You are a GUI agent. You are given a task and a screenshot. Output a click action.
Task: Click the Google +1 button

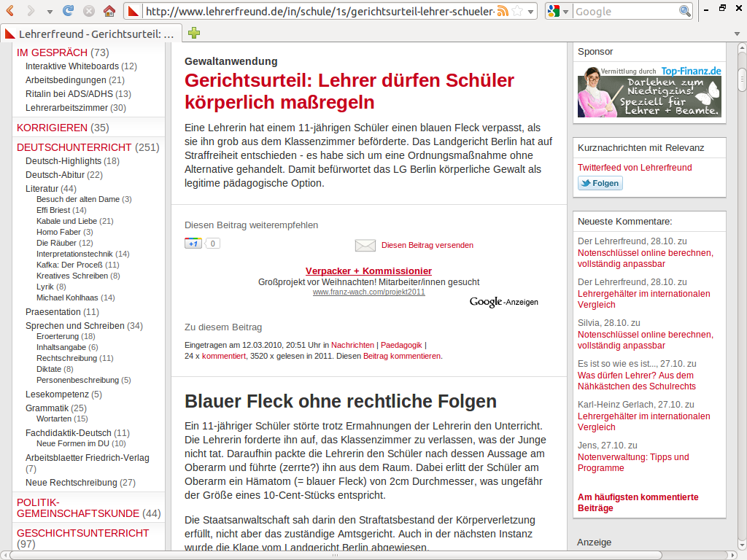point(193,244)
